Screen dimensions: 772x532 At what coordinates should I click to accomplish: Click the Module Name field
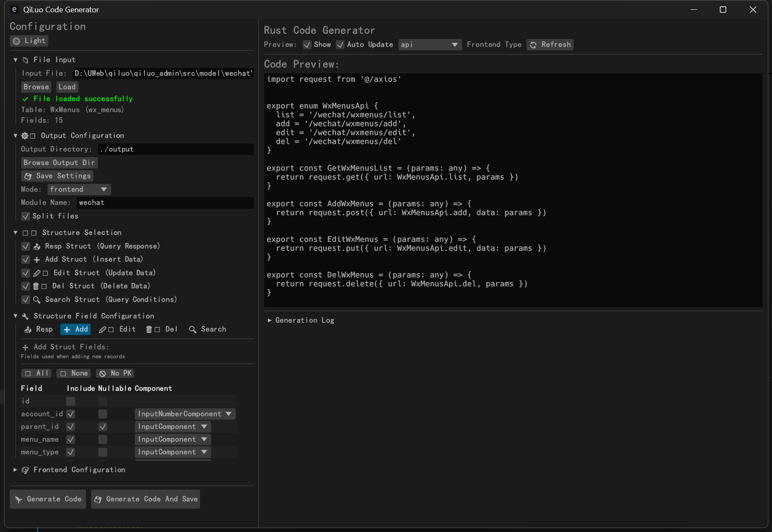click(x=165, y=203)
